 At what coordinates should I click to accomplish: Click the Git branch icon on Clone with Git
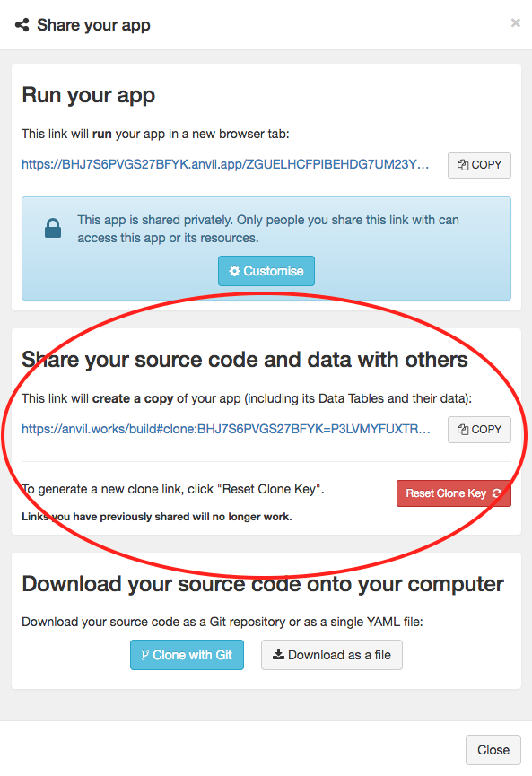click(x=145, y=655)
